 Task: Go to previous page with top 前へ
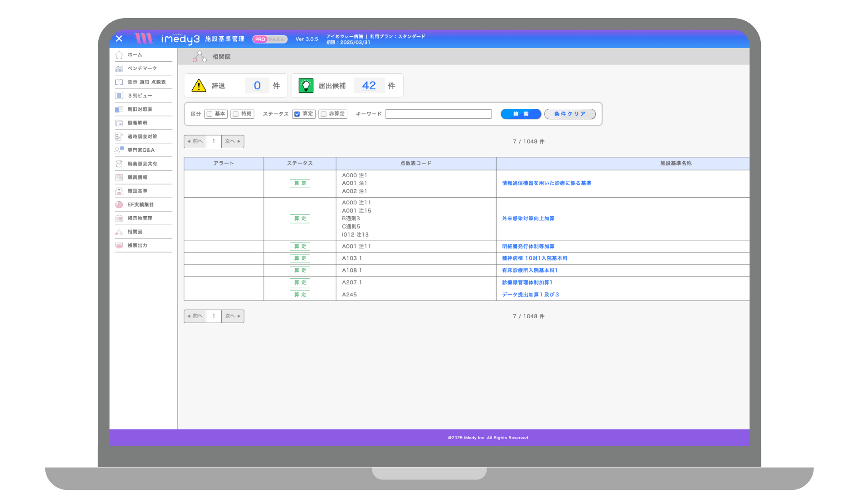(195, 141)
